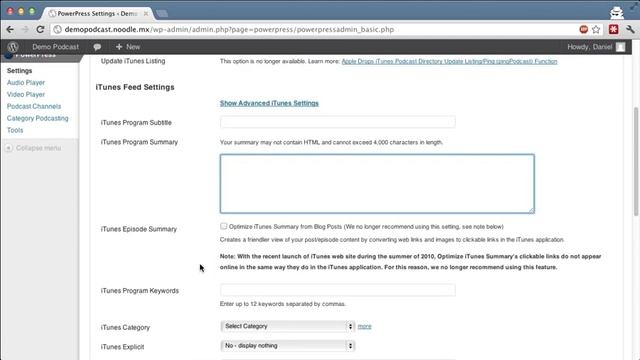The height and width of the screenshot is (360, 640).
Task: Click the browser forward arrow
Action: click(25, 29)
